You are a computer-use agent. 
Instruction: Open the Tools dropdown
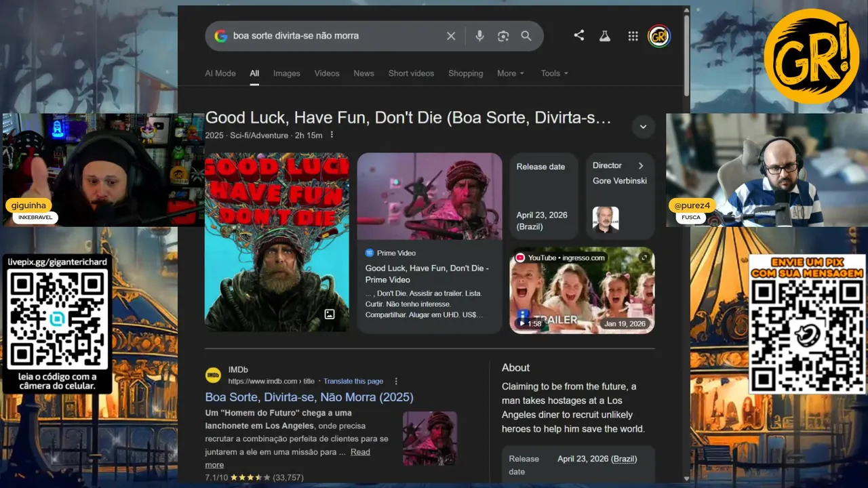click(x=555, y=73)
